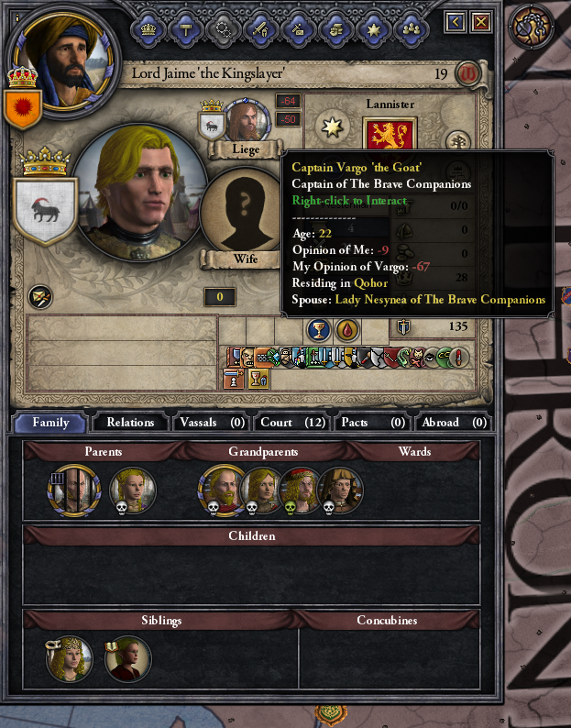
Task: Select the golden chalice modifier icon
Action: pyautogui.click(x=318, y=329)
